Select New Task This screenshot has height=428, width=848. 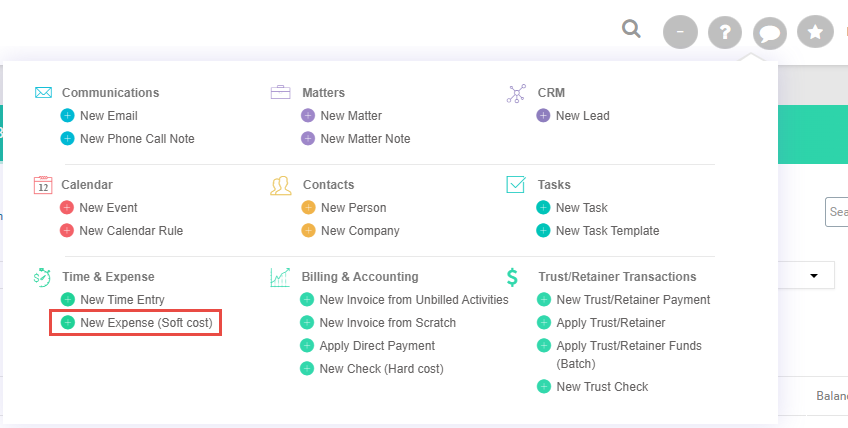click(x=582, y=208)
